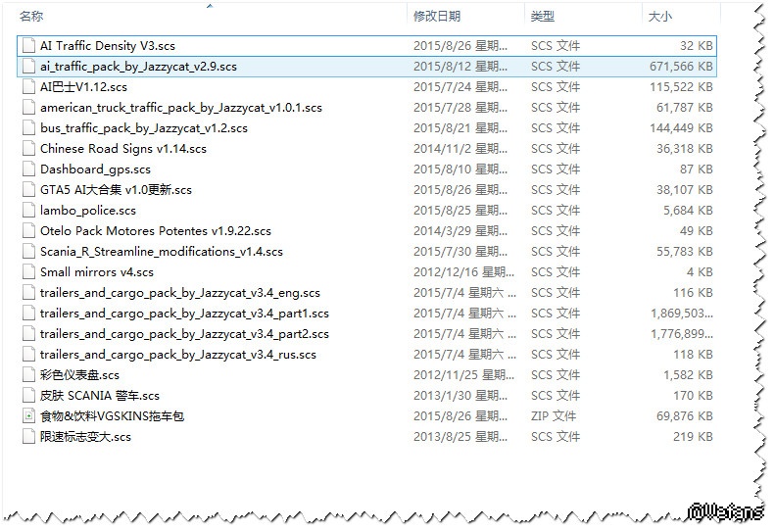Click the 1,869,503... size cell
Image resolution: width=775 pixels, height=532 pixels.
(x=682, y=314)
